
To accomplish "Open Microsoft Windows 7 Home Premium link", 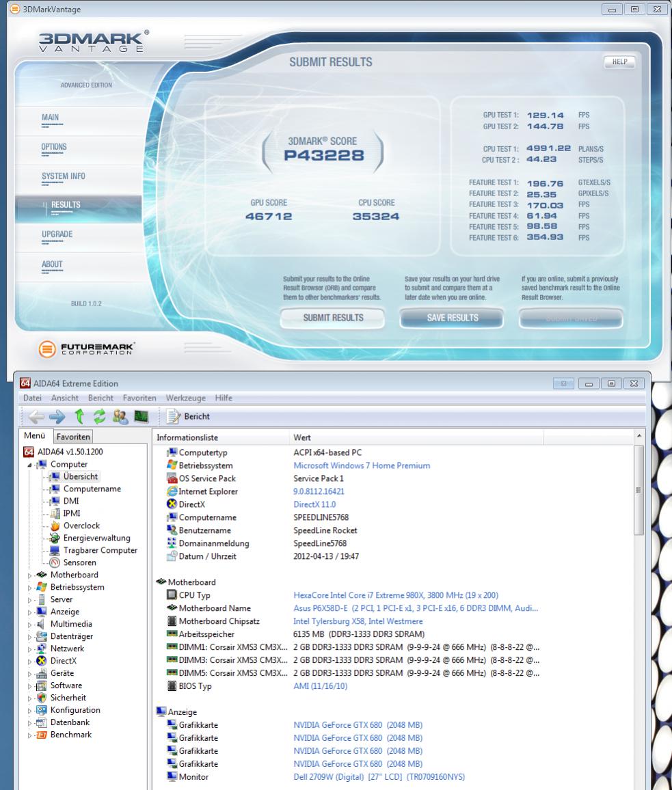I will [x=362, y=465].
